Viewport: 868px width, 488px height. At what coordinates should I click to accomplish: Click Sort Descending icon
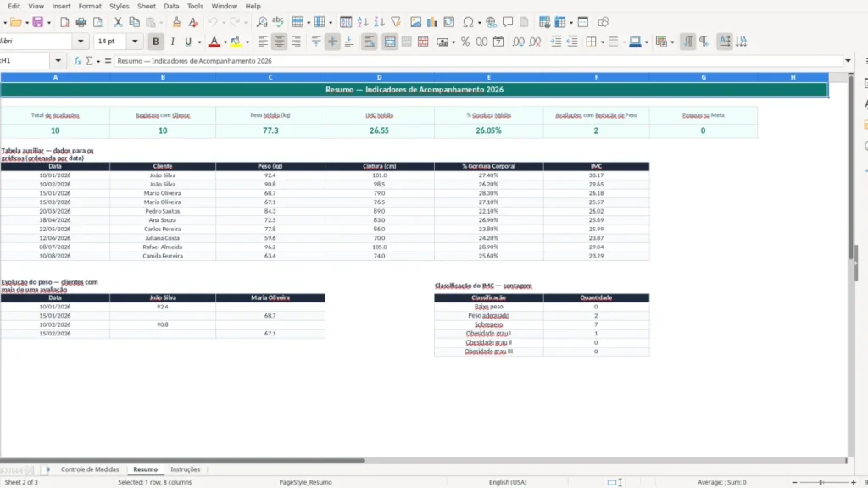point(379,22)
